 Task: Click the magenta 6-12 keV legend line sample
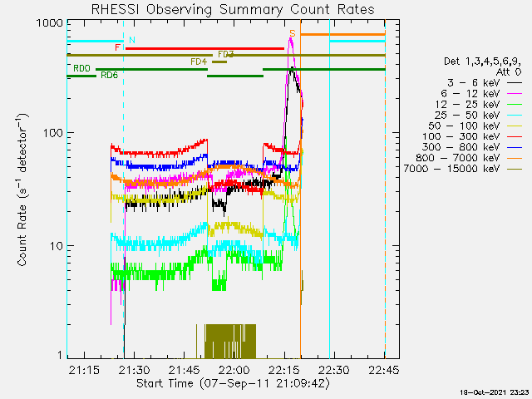tap(515, 94)
